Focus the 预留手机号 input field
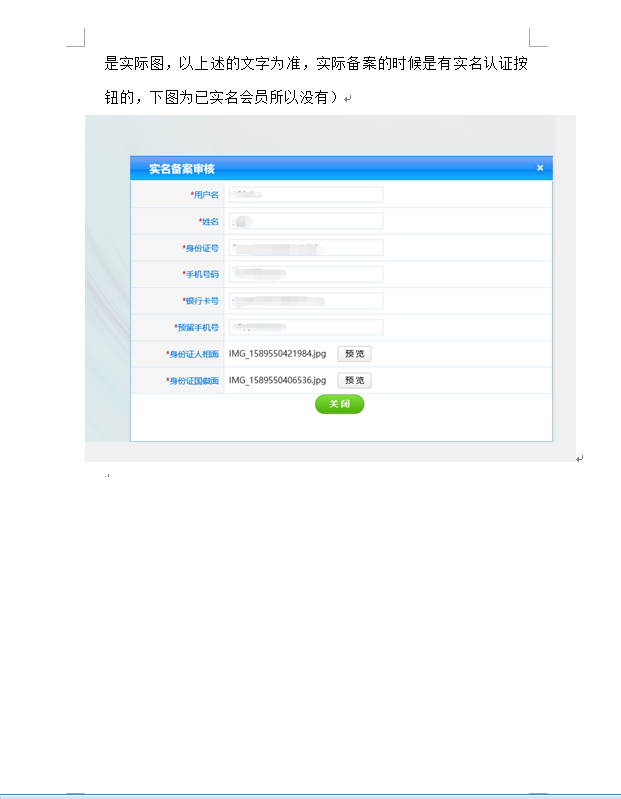This screenshot has height=799, width=621. click(306, 327)
